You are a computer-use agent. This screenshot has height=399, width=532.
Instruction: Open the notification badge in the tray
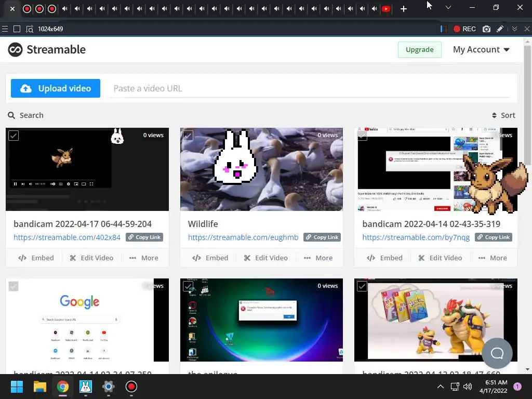(x=517, y=386)
